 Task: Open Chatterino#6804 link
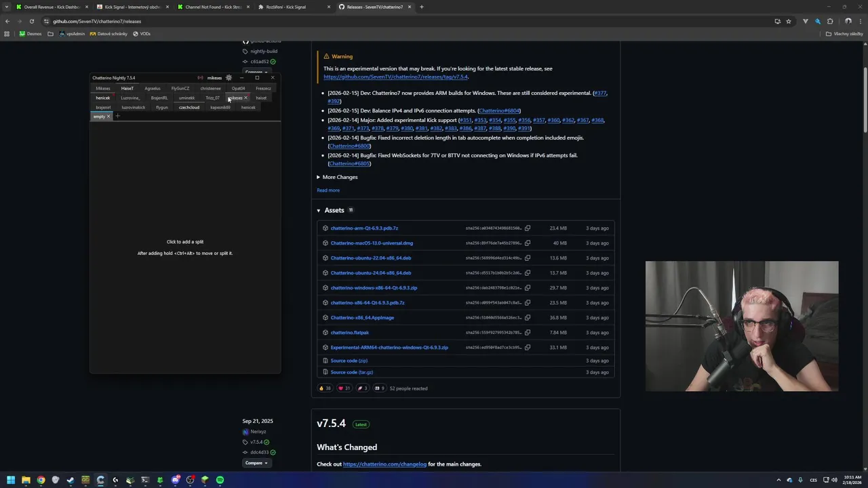coord(499,110)
